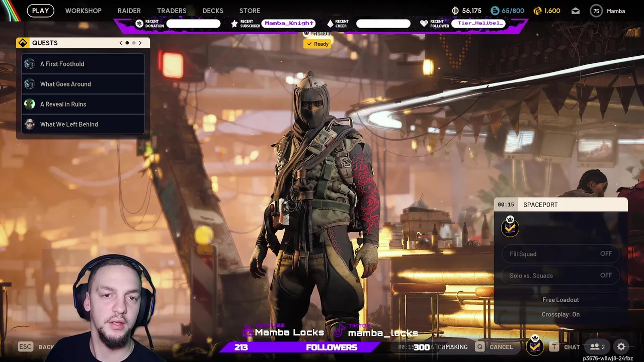
Task: Click the Mamba Locks YouTube handle
Action: [x=289, y=332]
